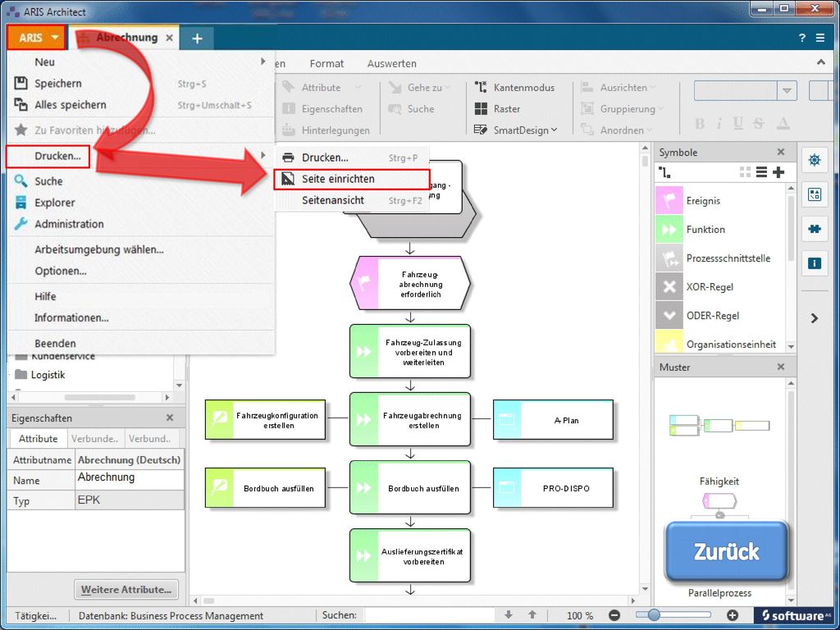The height and width of the screenshot is (630, 840).
Task: Click the ship wheel navigation sidebar icon
Action: [815, 160]
